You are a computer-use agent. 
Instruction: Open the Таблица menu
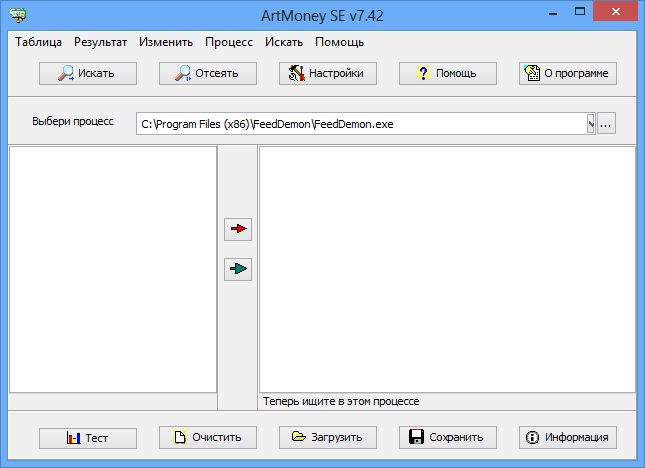(x=38, y=42)
